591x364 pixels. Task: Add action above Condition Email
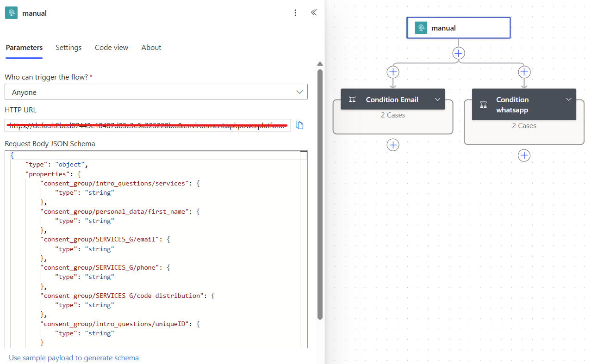pos(393,72)
